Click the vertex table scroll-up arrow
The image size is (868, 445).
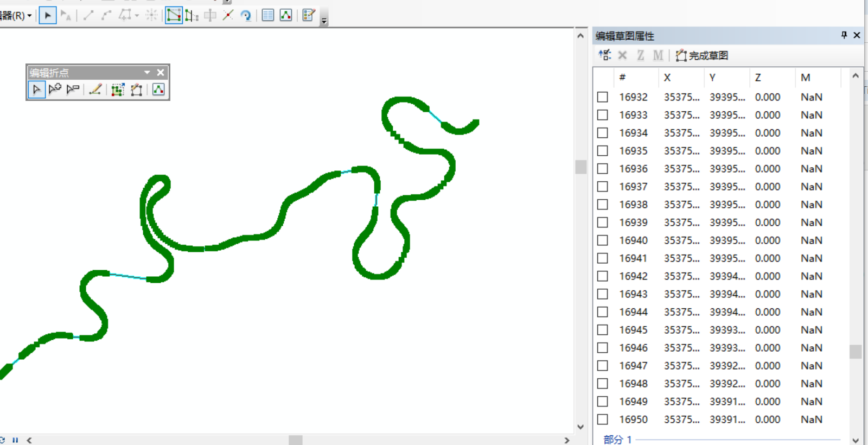[x=856, y=76]
